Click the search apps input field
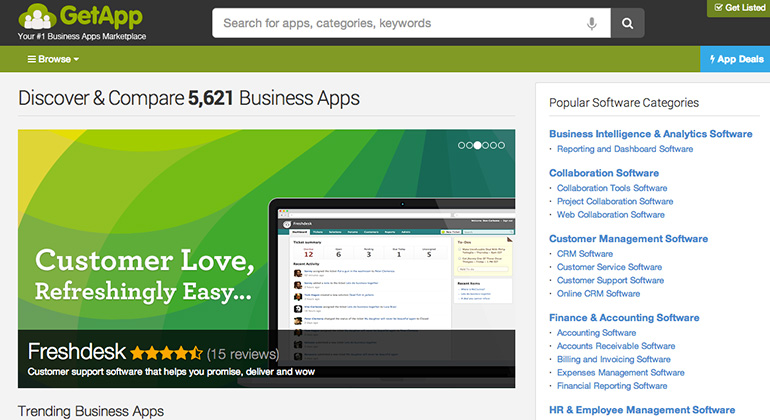The height and width of the screenshot is (420, 770). click(x=395, y=23)
